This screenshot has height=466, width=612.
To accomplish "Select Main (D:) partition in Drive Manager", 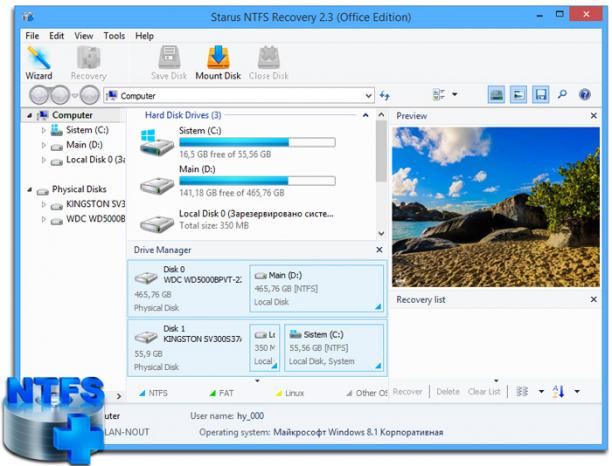I will [317, 289].
